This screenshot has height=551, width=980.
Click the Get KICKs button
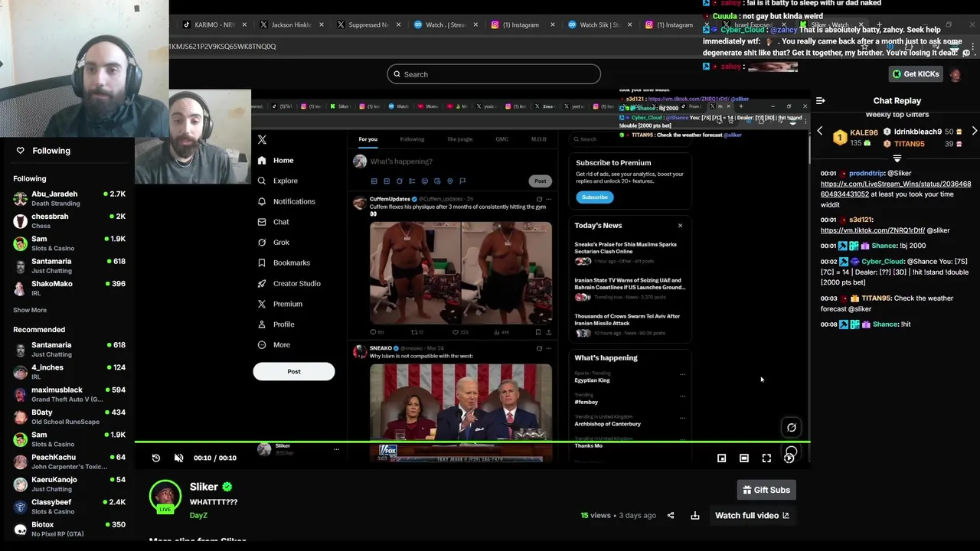point(915,74)
